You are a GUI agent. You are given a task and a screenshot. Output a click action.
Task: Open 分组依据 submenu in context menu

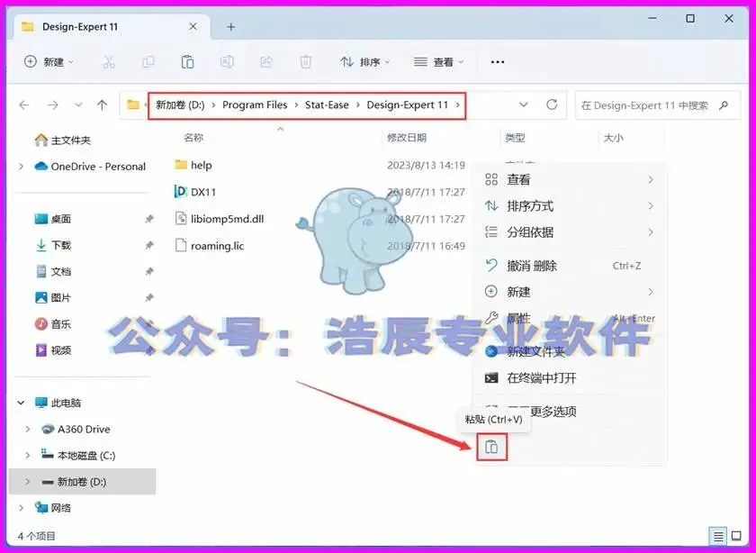click(570, 232)
